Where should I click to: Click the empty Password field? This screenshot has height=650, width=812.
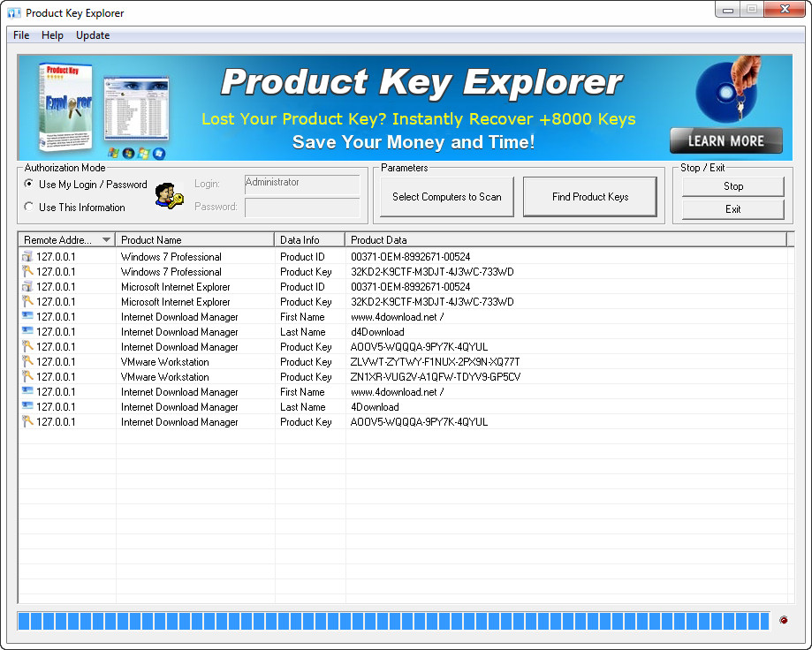(x=302, y=208)
